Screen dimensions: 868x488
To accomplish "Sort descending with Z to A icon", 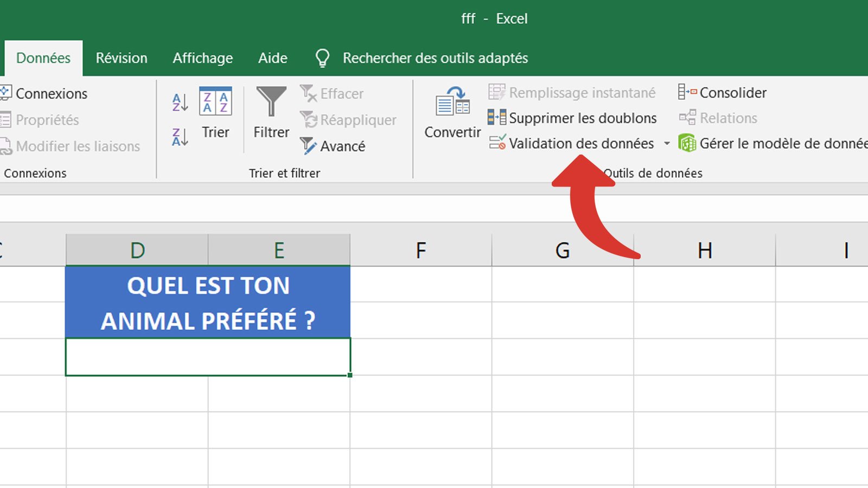I will pos(180,137).
